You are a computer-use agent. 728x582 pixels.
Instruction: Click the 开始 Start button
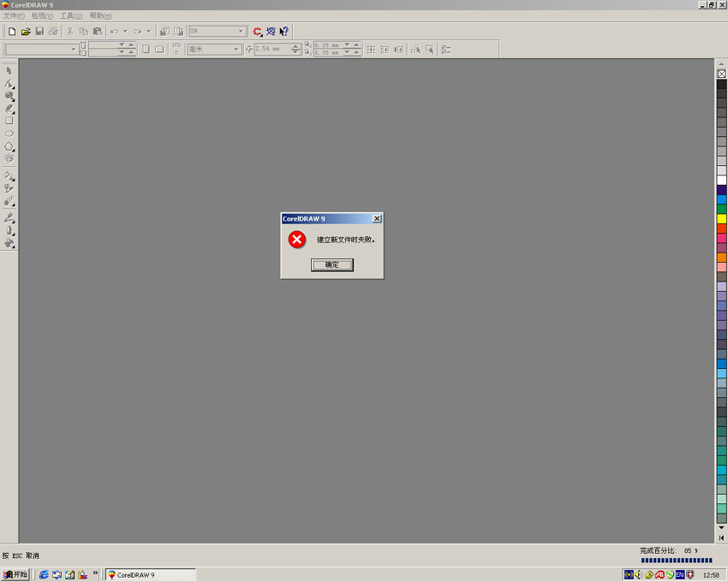click(15, 574)
